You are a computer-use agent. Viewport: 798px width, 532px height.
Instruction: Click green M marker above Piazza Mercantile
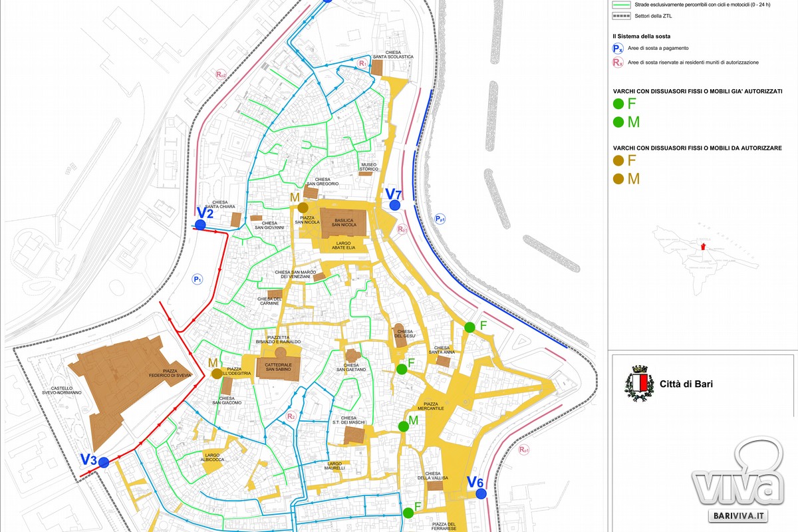tap(403, 426)
